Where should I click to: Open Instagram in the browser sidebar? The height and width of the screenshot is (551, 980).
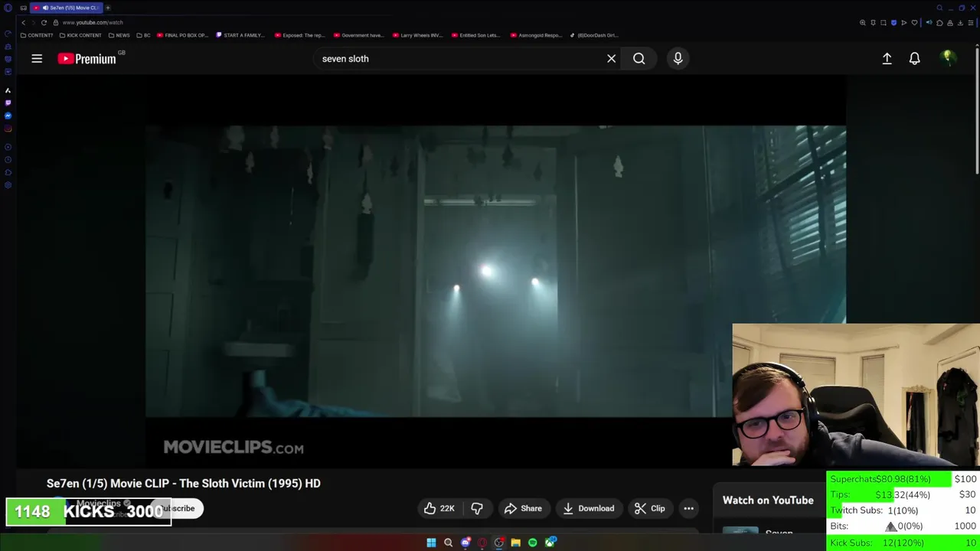coord(8,129)
